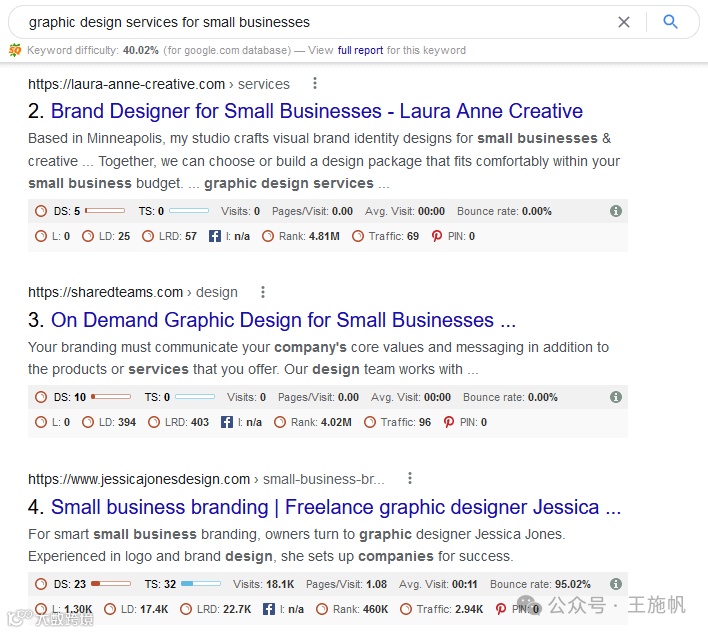Click the LD: 394 circle icon
This screenshot has height=633, width=708.
[x=88, y=422]
